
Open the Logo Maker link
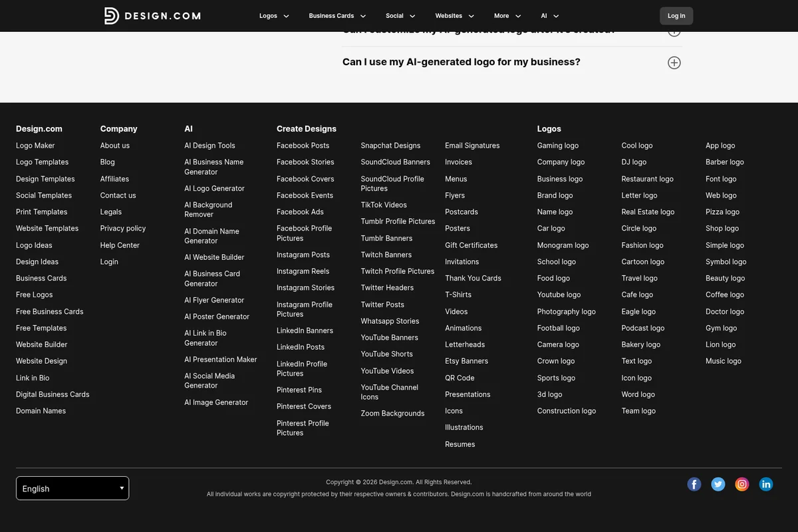click(35, 146)
